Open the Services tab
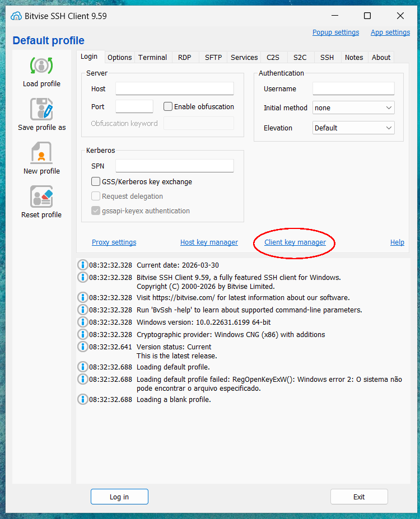 click(x=244, y=57)
